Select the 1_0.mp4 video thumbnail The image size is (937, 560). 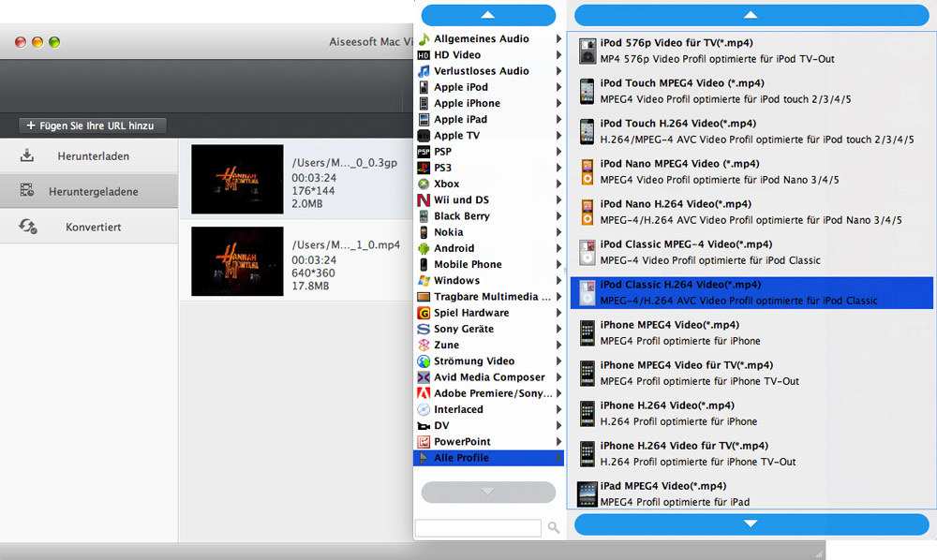(x=237, y=261)
